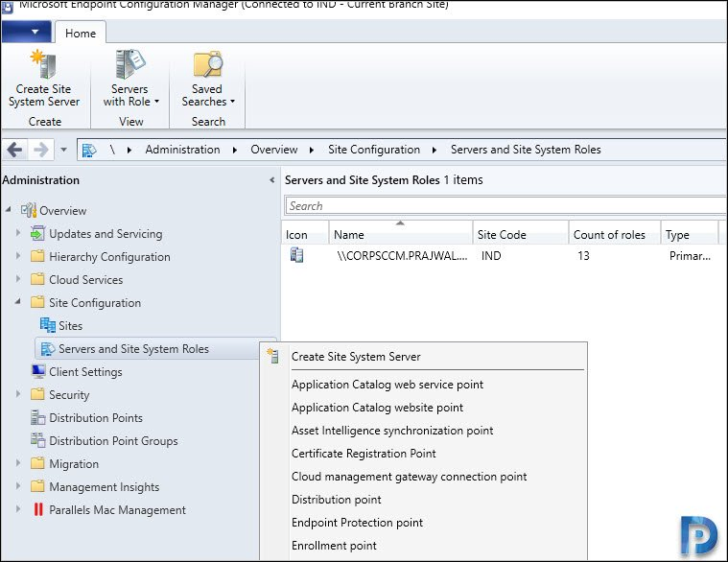Click the application menu dropdown button
The width and height of the screenshot is (728, 562).
27,32
